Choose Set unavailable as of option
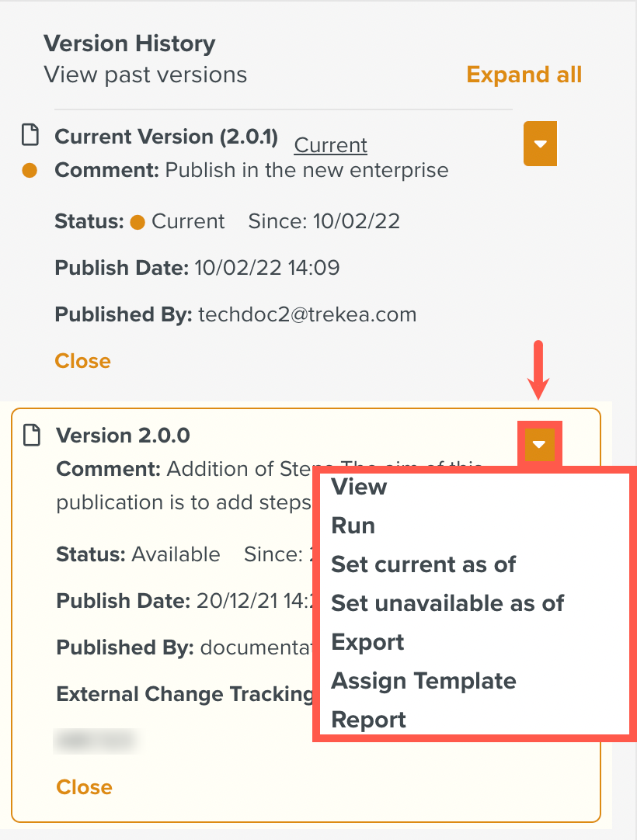 pos(447,603)
